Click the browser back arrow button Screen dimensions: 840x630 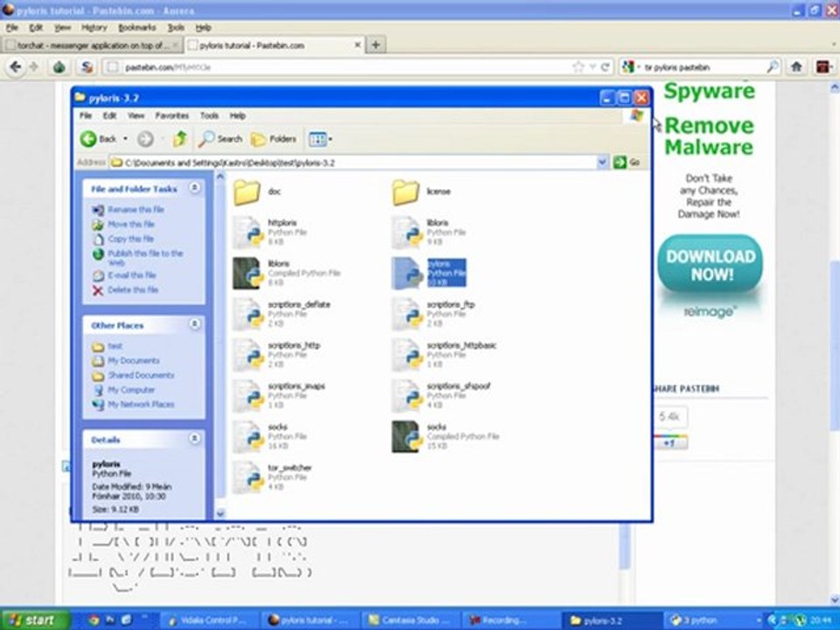[16, 67]
